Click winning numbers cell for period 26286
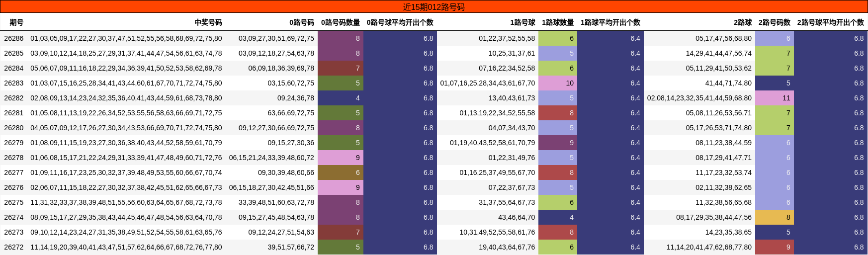 click(x=126, y=38)
